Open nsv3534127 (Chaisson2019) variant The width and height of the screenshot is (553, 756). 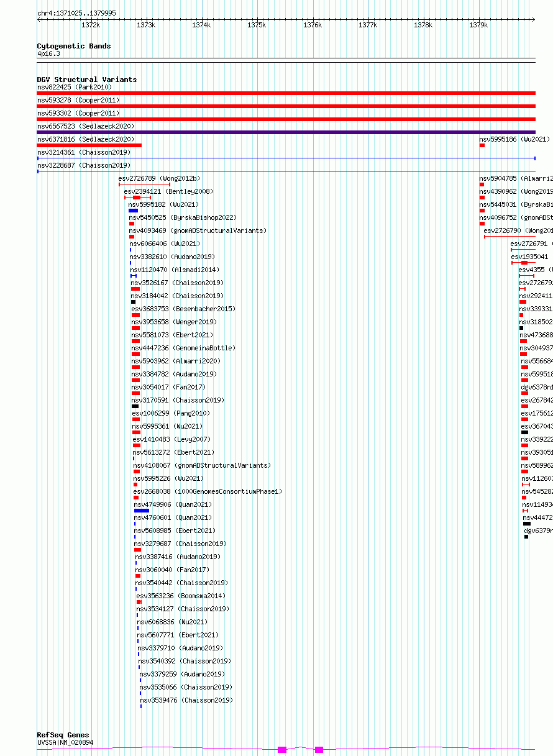[183, 609]
